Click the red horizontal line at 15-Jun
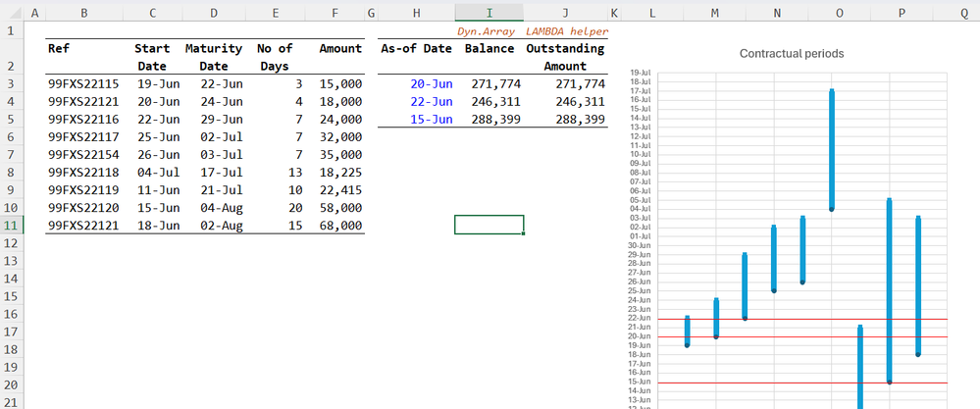This screenshot has width=980, height=409. [765, 383]
